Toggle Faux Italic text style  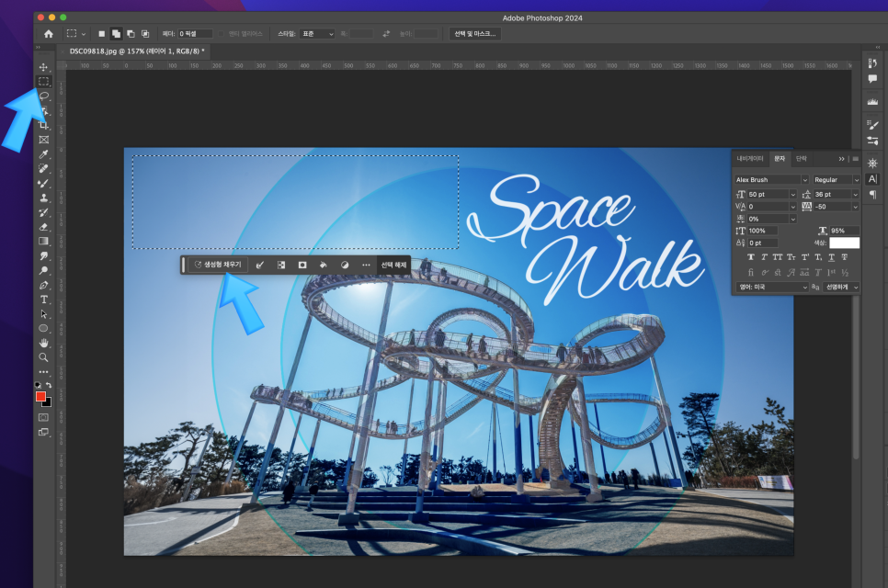click(x=764, y=257)
